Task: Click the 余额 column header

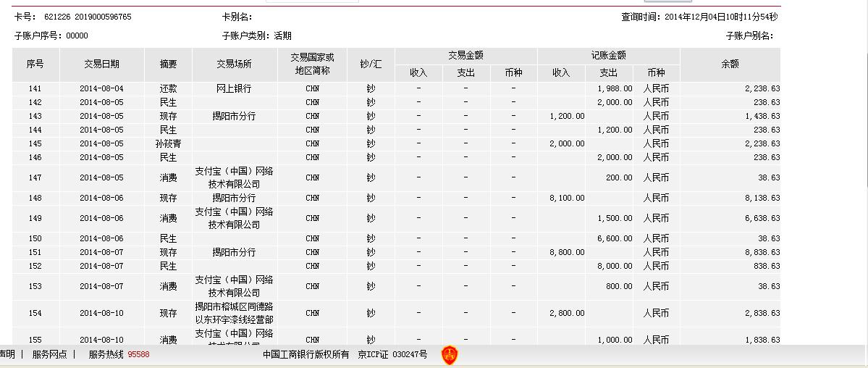Action: click(x=730, y=64)
